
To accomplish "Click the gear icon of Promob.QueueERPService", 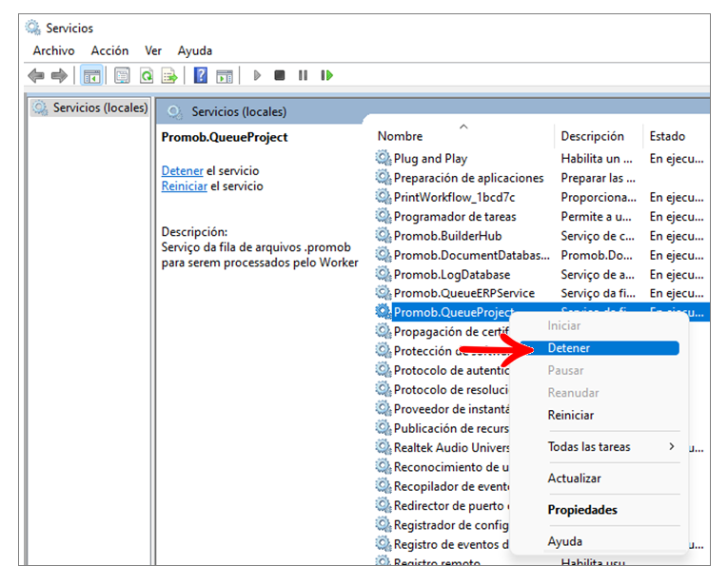I will (x=384, y=293).
